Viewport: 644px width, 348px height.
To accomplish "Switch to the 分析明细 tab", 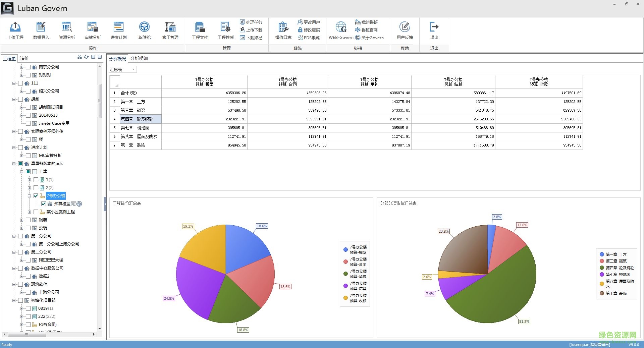I will (139, 58).
